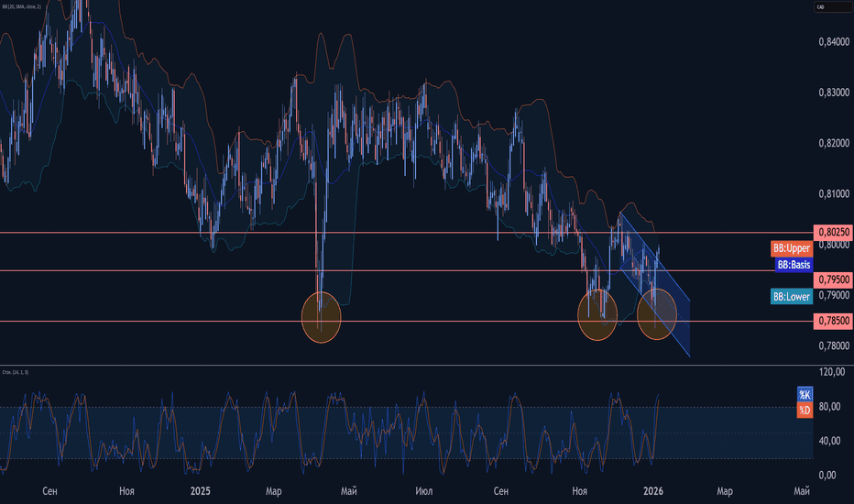The image size is (854, 504).
Task: Select the Стох (14, 1, 3) oscillator legend
Action: pos(16,372)
